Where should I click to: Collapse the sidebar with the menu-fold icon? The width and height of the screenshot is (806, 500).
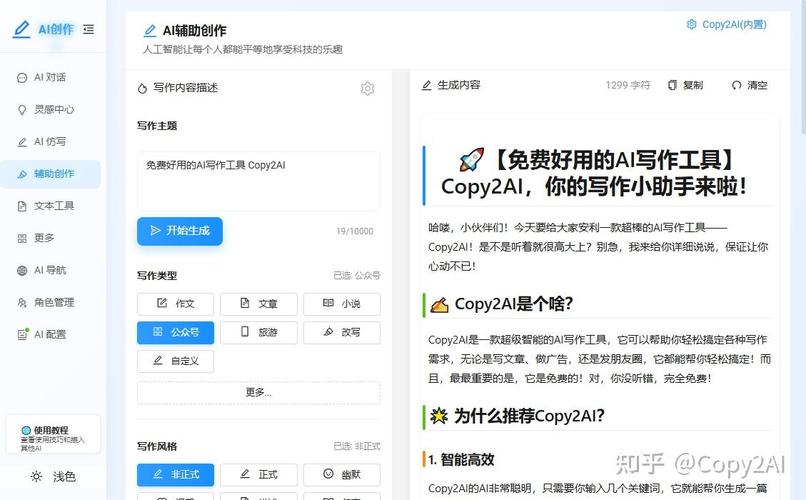(88, 29)
